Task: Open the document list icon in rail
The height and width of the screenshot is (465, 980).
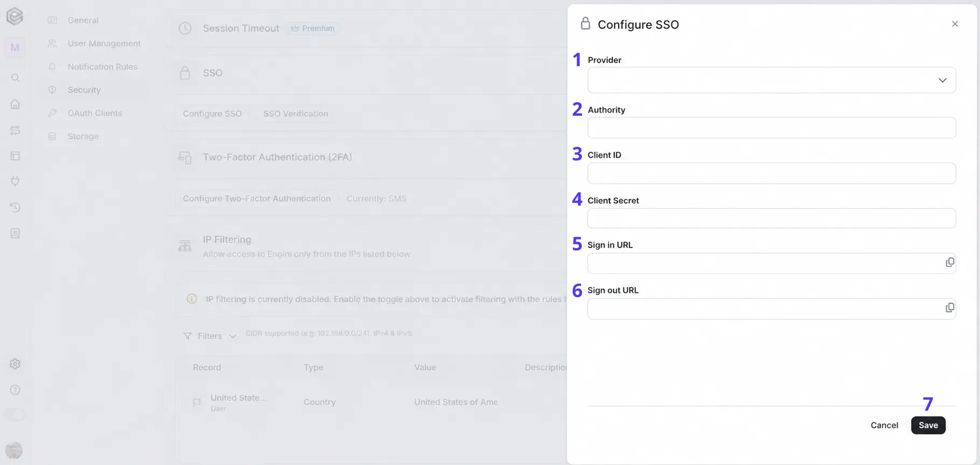Action: coord(15,233)
